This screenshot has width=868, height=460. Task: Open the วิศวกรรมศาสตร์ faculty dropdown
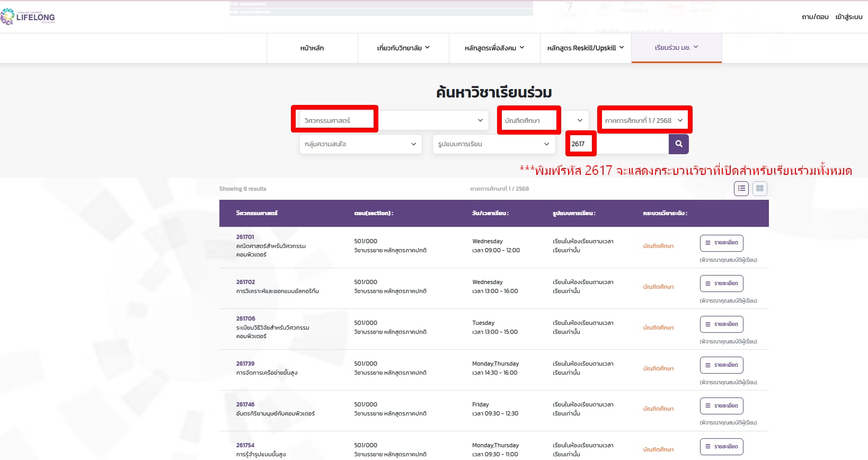[x=394, y=120]
